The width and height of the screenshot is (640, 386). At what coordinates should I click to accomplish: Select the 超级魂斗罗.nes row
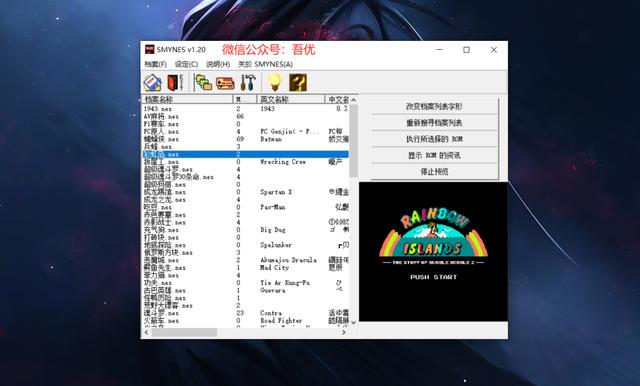point(246,169)
